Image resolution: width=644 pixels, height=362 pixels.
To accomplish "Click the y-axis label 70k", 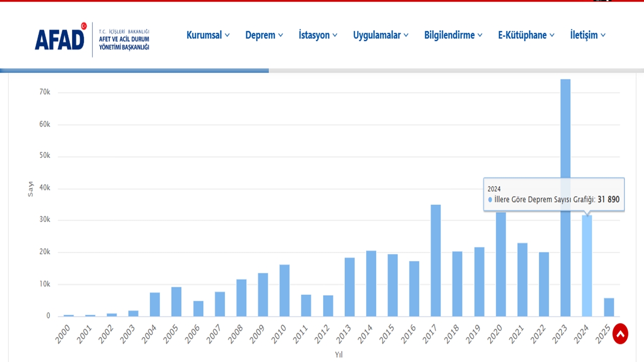I will (45, 93).
